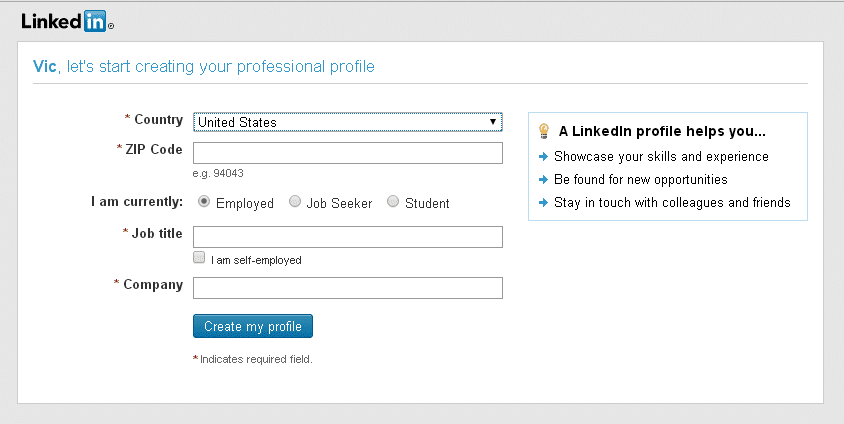Click the I am self-employed label
The image size is (844, 424).
click(256, 260)
